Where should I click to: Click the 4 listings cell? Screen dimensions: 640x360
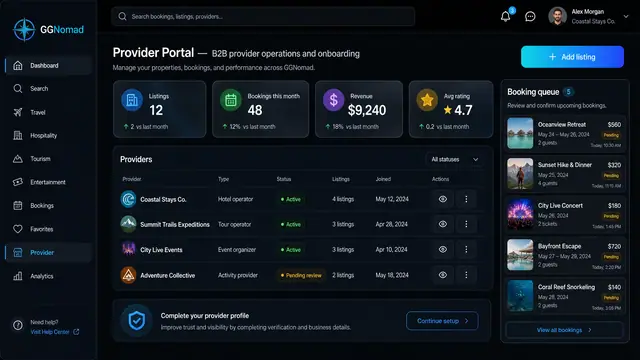[343, 199]
